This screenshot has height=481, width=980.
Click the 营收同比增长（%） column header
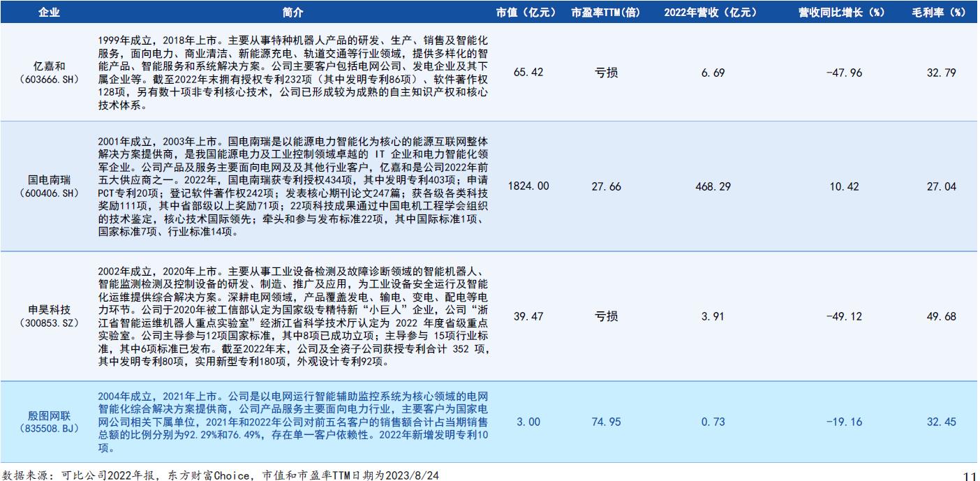coord(842,12)
